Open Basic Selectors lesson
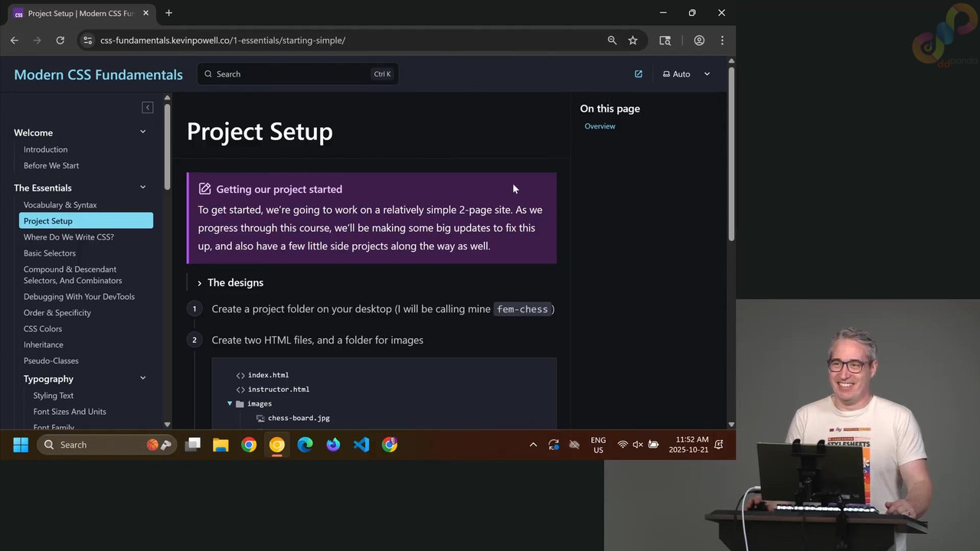Viewport: 980px width, 551px height. (x=50, y=253)
